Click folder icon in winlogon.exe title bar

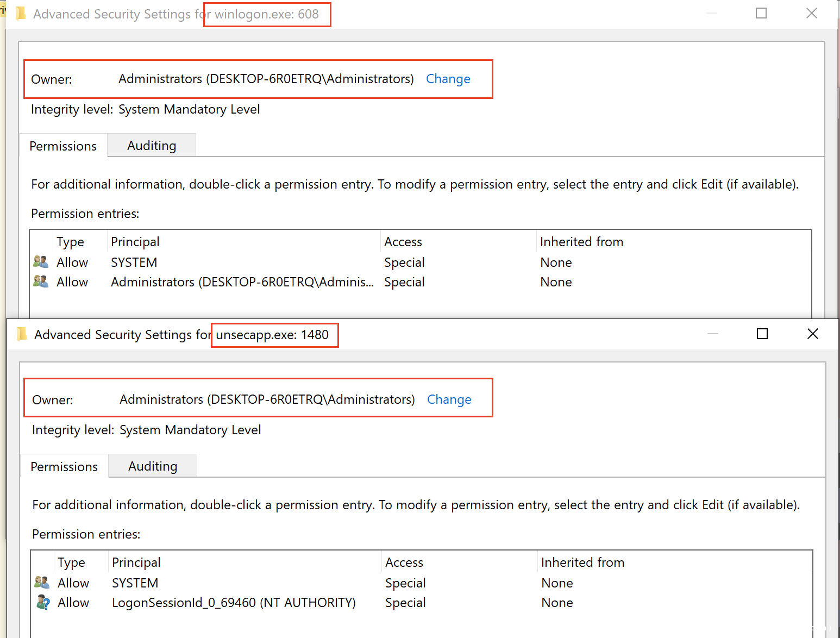click(x=21, y=14)
